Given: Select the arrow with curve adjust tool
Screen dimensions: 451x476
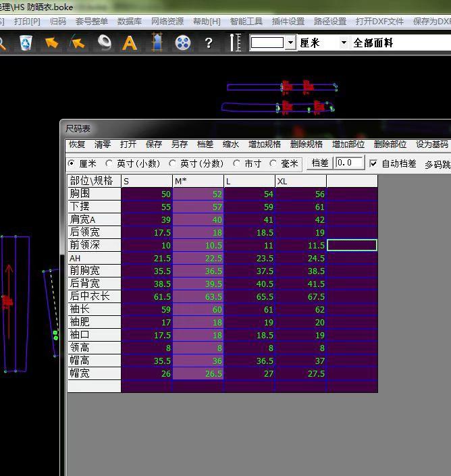Looking at the screenshot, I should (78, 42).
